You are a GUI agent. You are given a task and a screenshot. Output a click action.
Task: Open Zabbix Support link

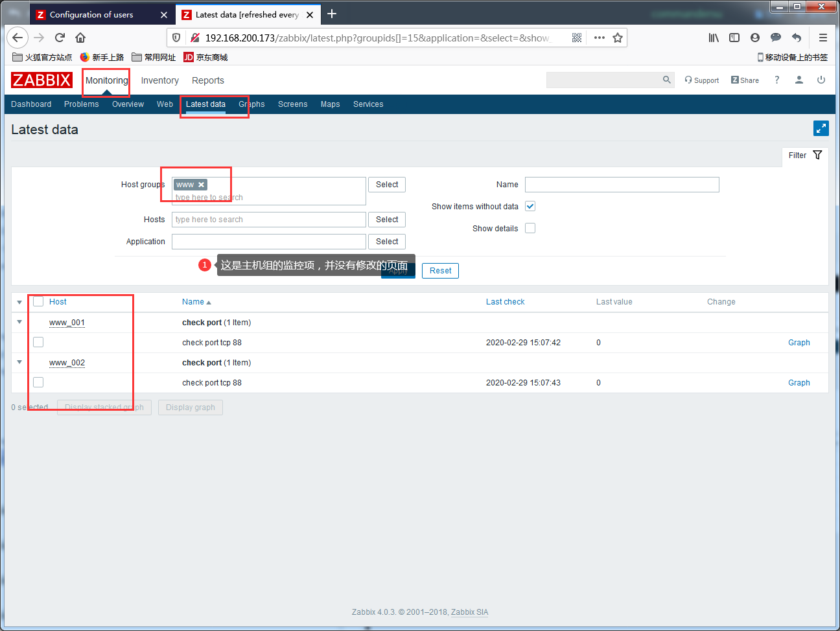(702, 80)
